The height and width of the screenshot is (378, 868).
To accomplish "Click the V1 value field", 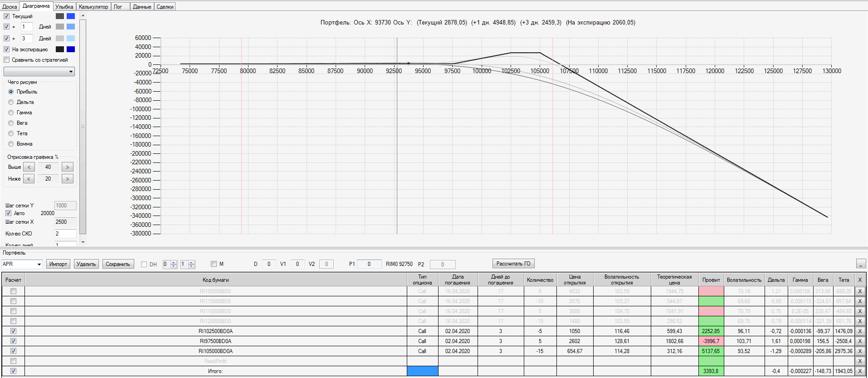I will coord(297,264).
